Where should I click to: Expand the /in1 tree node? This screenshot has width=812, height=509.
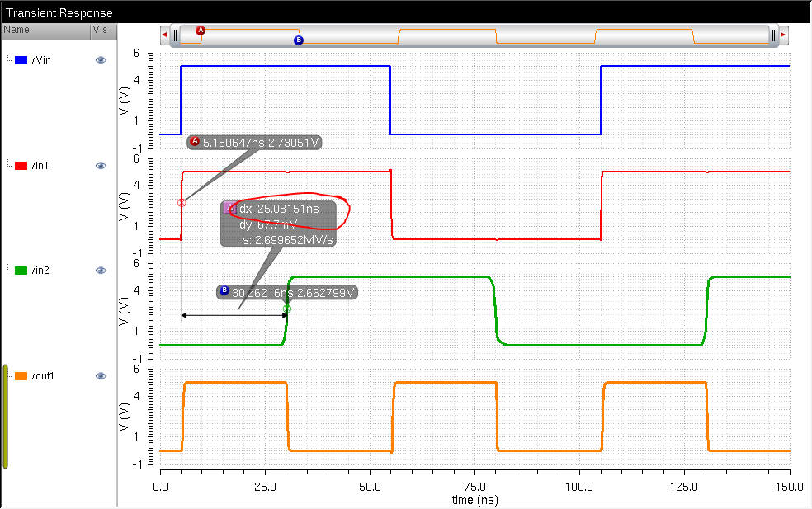(x=9, y=165)
